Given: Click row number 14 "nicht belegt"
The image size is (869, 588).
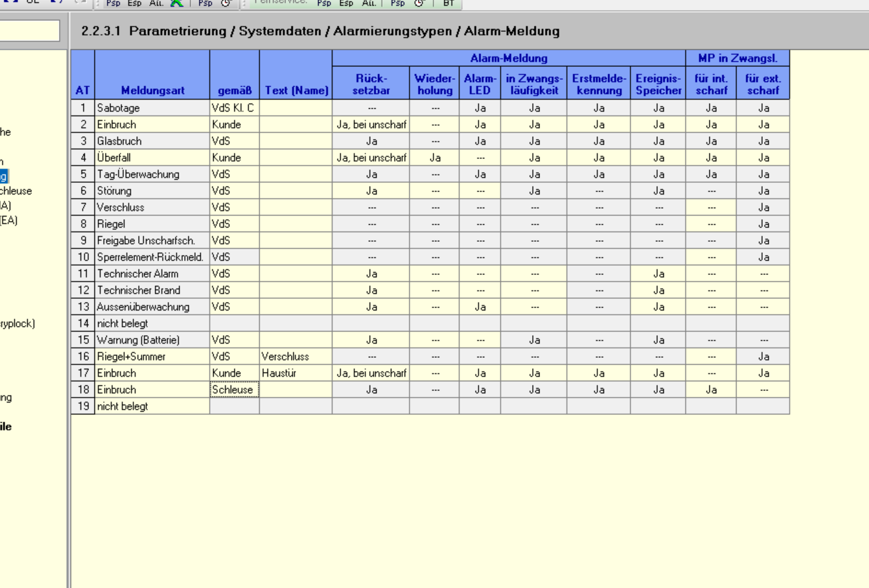Looking at the screenshot, I should click(83, 323).
